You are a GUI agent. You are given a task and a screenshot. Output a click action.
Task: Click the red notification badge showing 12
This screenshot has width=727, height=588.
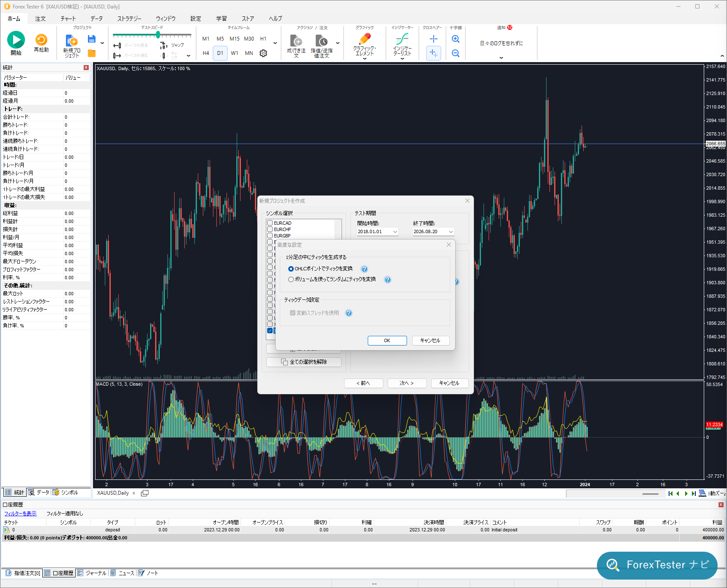point(510,27)
